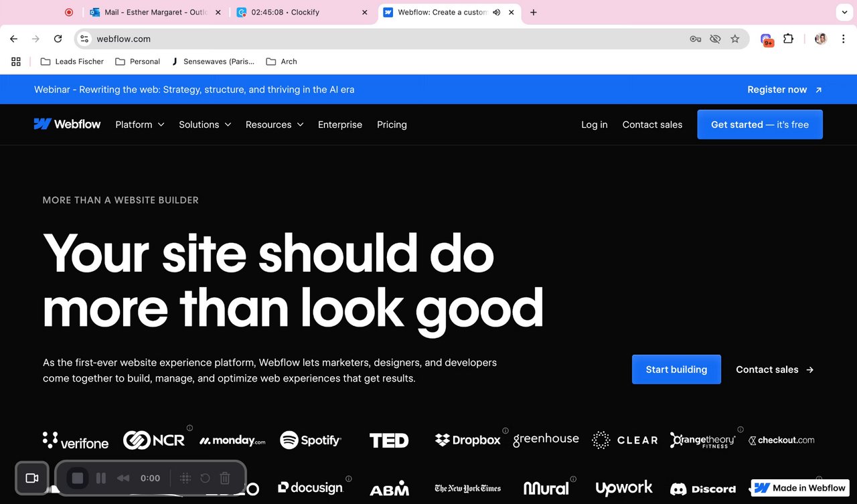Click the Start building button
Screen dimensions: 857x504
pyautogui.click(x=676, y=369)
